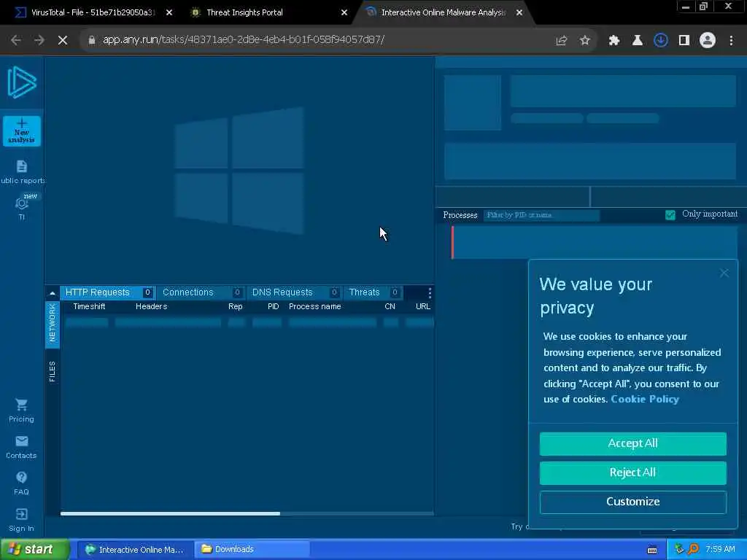
Task: Select the vertical NETWORK tab
Action: (53, 324)
